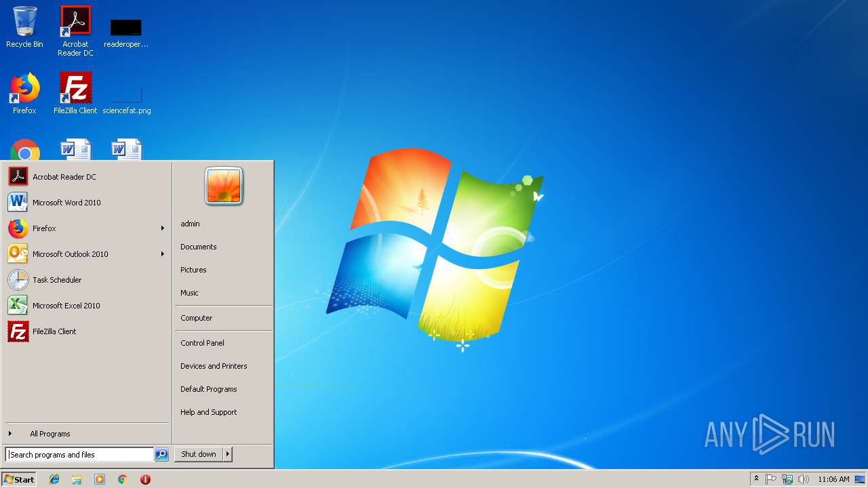Open the shut down options arrow
This screenshot has height=488, width=868.
(x=228, y=454)
